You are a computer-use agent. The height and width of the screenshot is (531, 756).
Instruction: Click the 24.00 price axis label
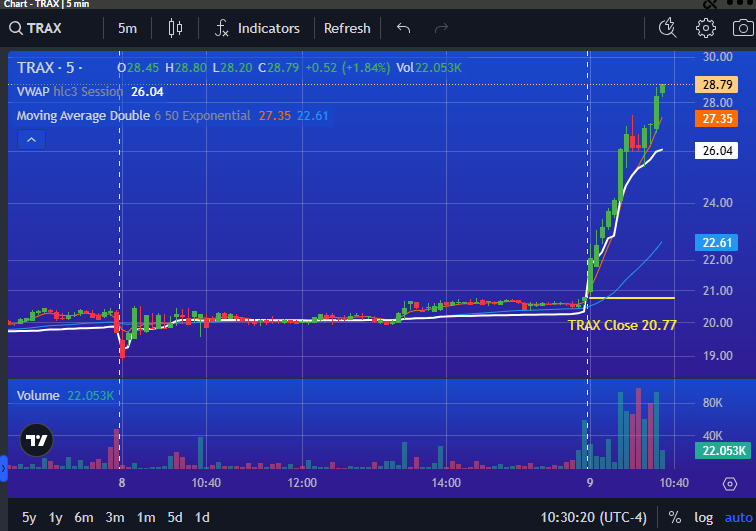click(717, 203)
